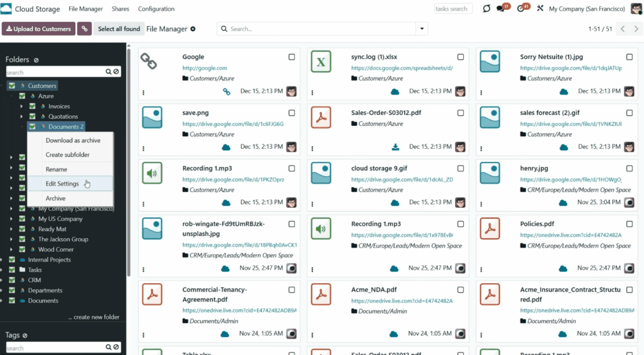644x355 pixels.
Task: Open the search options dropdown arrow
Action: 422,29
